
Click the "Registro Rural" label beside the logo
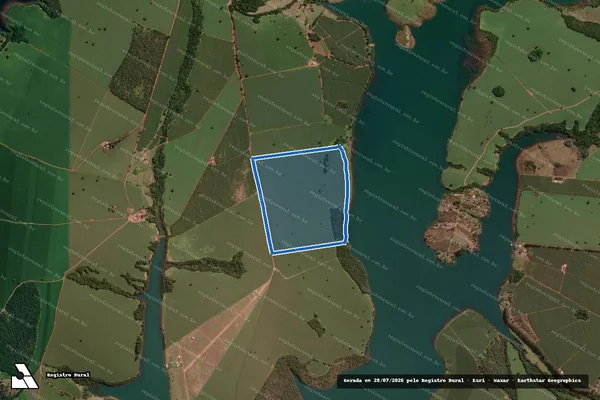[x=68, y=375]
